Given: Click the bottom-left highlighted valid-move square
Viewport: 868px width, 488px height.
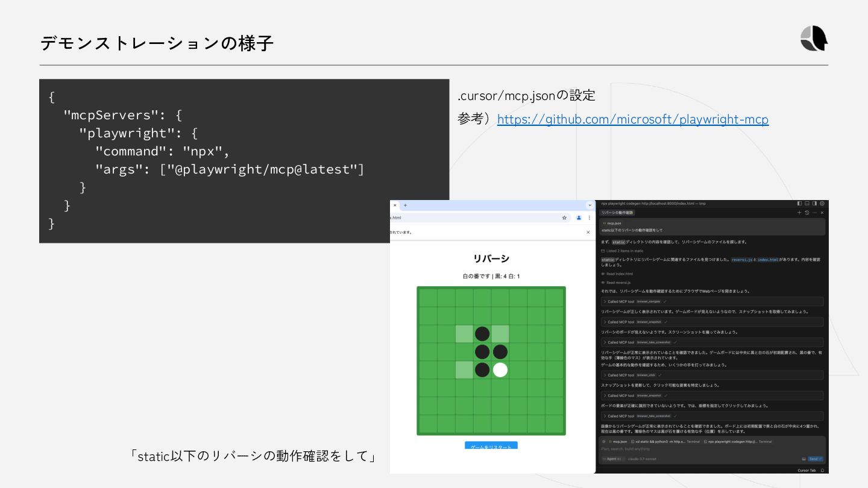Looking at the screenshot, I should 464,370.
